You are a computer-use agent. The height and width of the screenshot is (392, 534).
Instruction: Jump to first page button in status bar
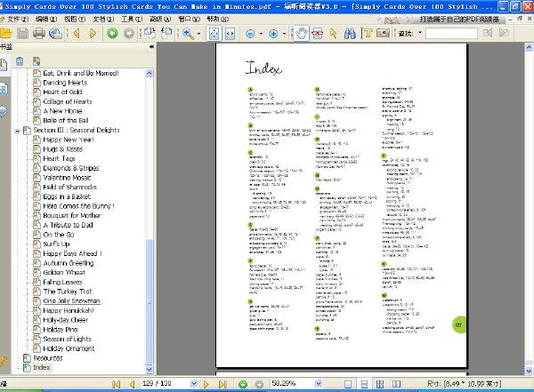pos(116,384)
